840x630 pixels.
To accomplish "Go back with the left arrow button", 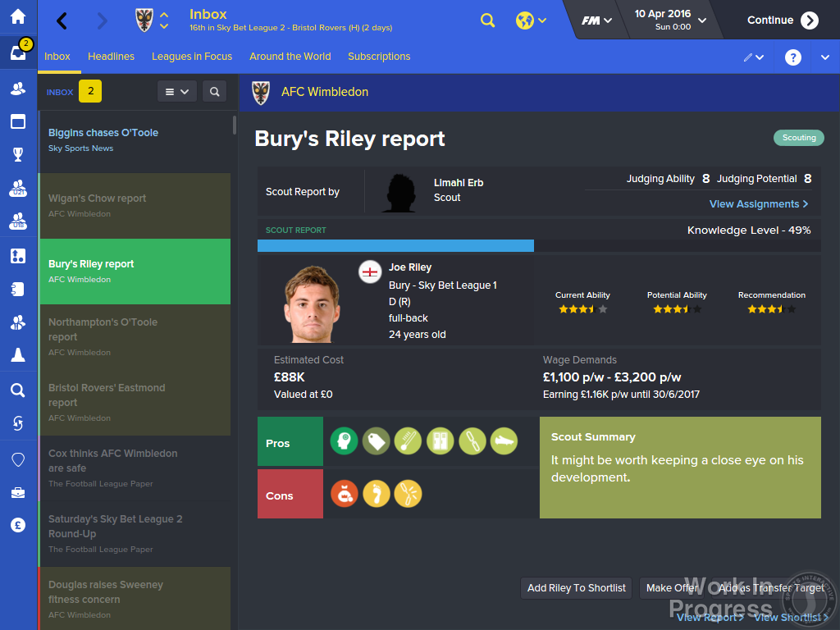I will click(x=62, y=21).
